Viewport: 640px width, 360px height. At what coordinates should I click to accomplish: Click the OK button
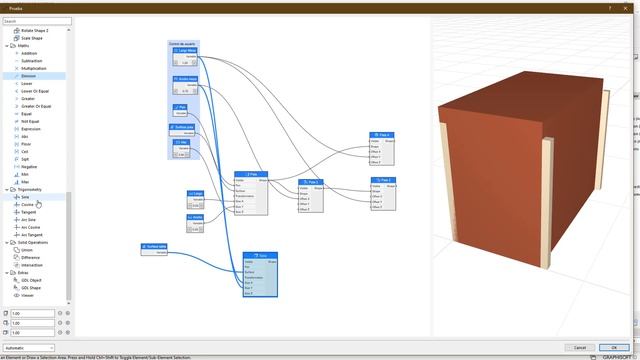tap(614, 348)
